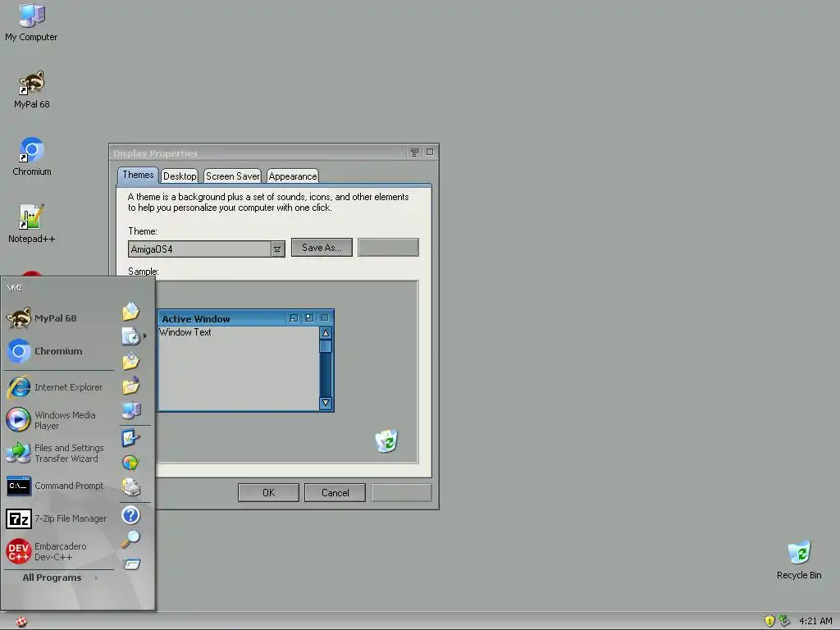The image size is (840, 630).
Task: Open My Computer icon in Start menu column
Action: [x=131, y=410]
